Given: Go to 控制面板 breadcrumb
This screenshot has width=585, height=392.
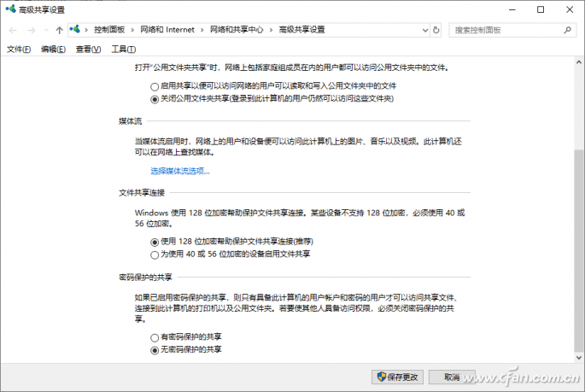Looking at the screenshot, I should point(109,30).
